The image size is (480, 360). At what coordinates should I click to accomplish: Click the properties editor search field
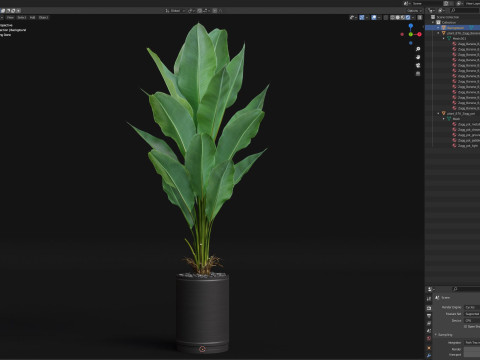tap(466, 289)
